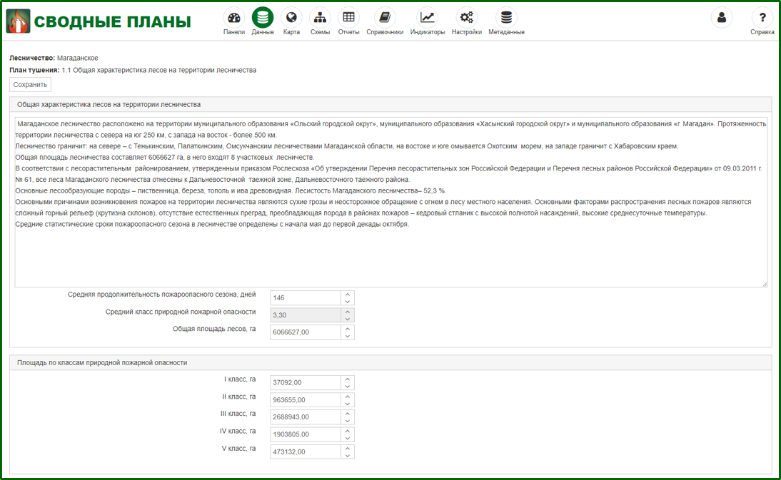Decrease III класс area with down arrow
Viewport: 781px width, 480px height.
pyautogui.click(x=348, y=420)
